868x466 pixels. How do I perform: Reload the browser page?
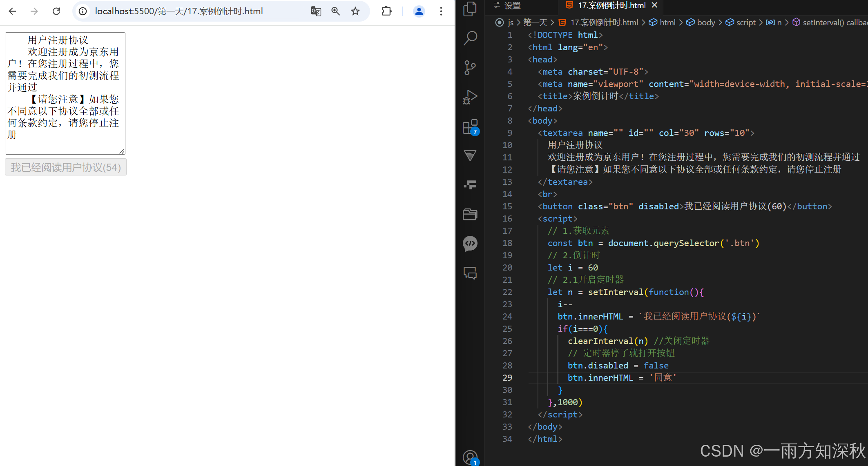(x=56, y=11)
